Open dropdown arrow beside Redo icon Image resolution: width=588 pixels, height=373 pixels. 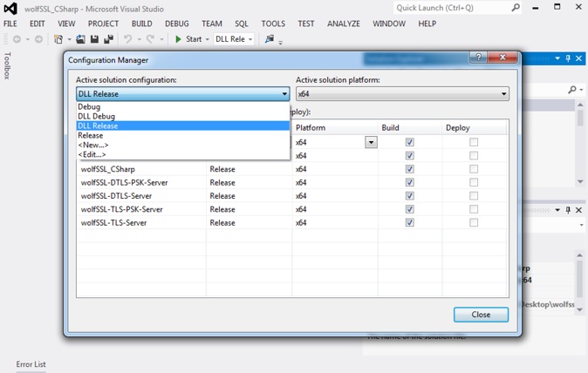coord(161,39)
